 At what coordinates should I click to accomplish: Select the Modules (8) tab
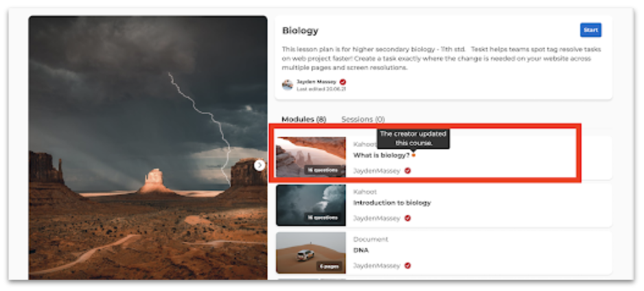click(304, 119)
